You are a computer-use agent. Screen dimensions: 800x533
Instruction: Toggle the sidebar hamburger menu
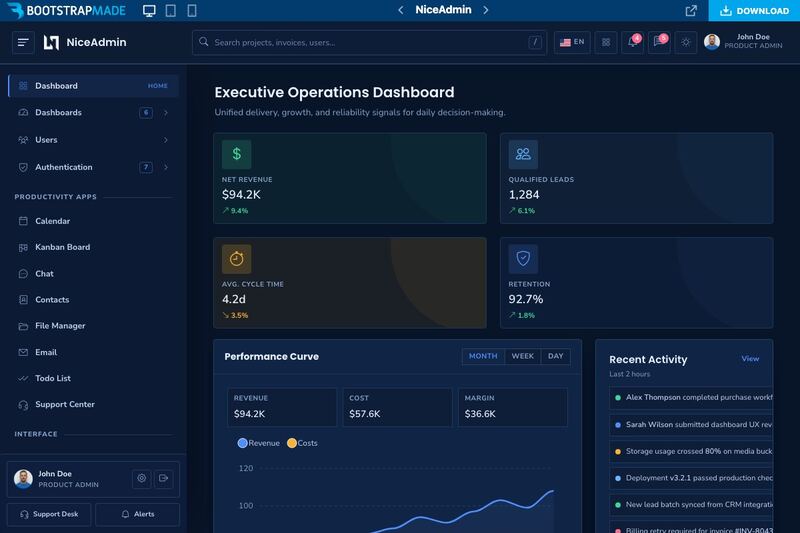coord(23,42)
